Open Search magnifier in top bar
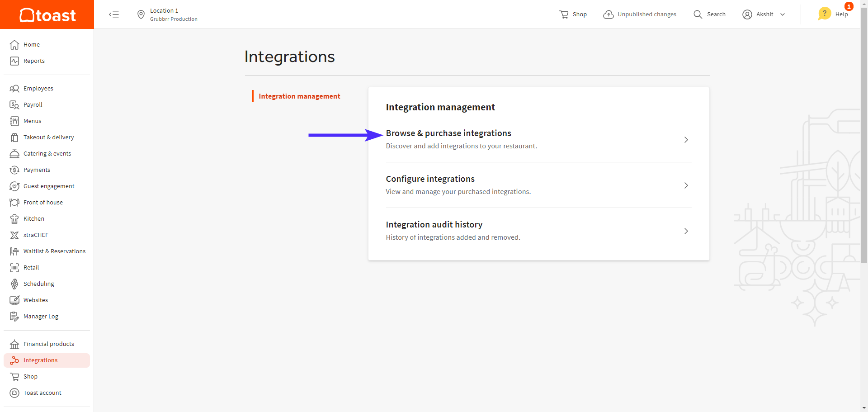This screenshot has width=868, height=412. [698, 14]
